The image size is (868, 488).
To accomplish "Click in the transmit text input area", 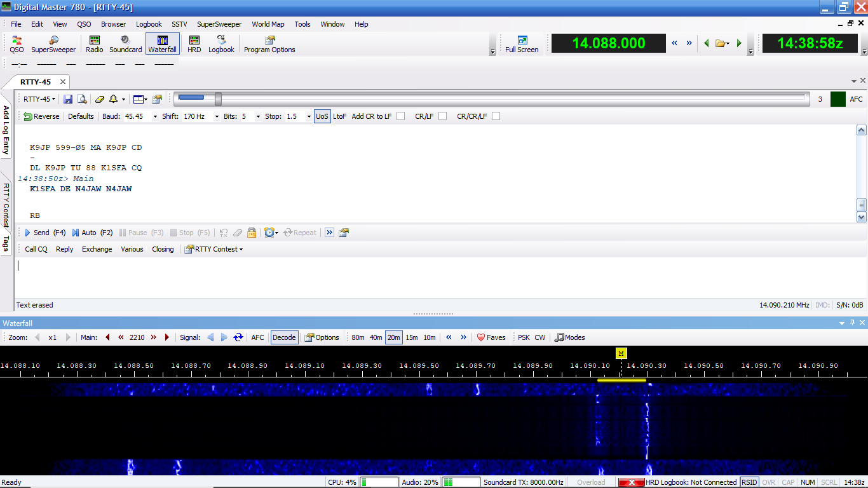I will tap(432, 277).
